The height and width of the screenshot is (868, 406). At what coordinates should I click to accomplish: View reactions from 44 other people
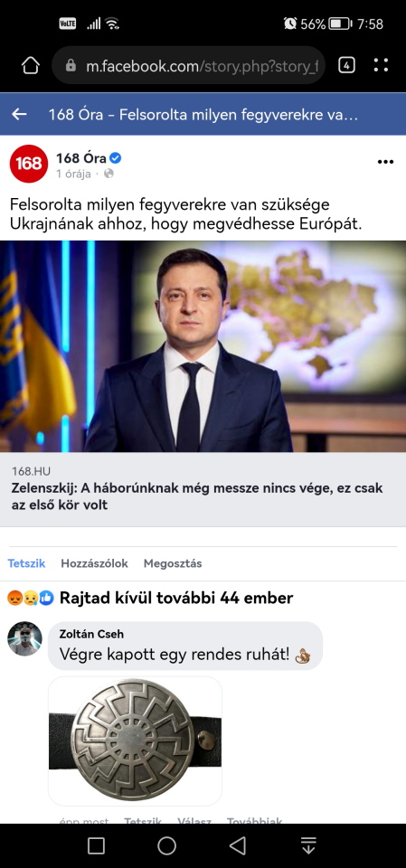coord(150,598)
